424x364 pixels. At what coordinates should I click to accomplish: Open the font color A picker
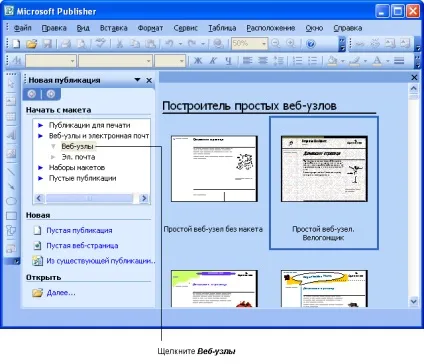[377, 61]
